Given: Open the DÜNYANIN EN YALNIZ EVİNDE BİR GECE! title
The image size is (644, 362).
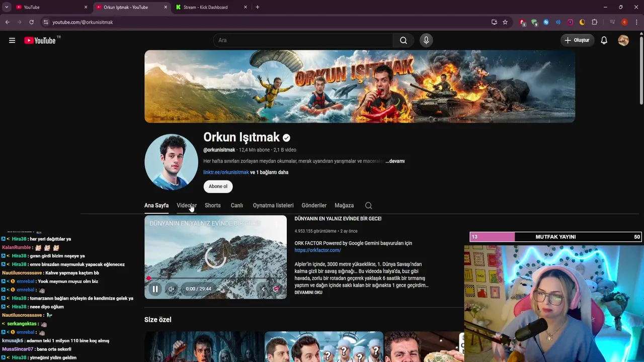Looking at the screenshot, I should pyautogui.click(x=338, y=219).
